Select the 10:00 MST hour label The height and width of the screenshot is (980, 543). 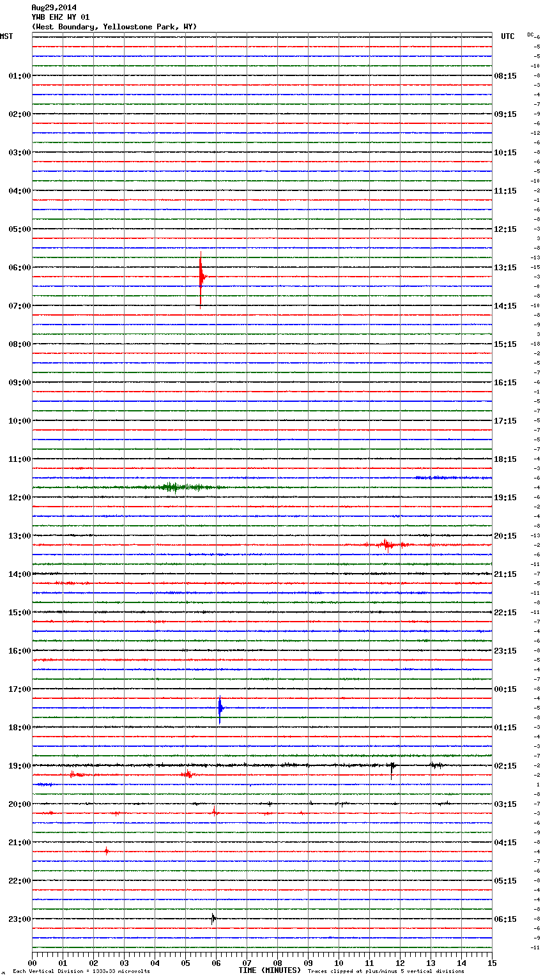tap(20, 421)
